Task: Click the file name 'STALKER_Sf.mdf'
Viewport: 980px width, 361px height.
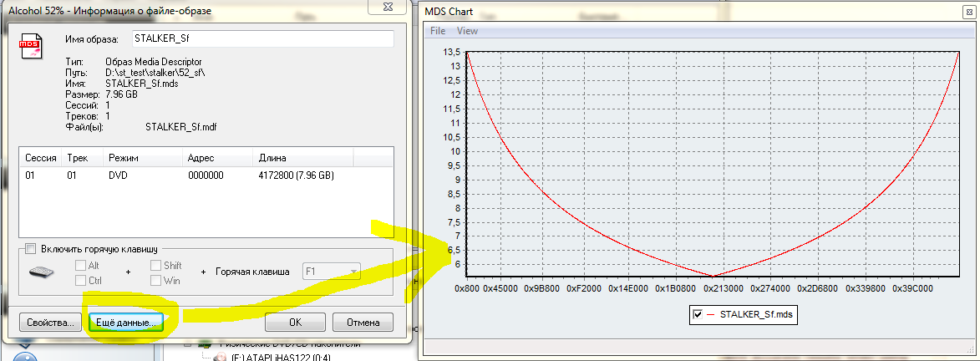Action: click(180, 125)
